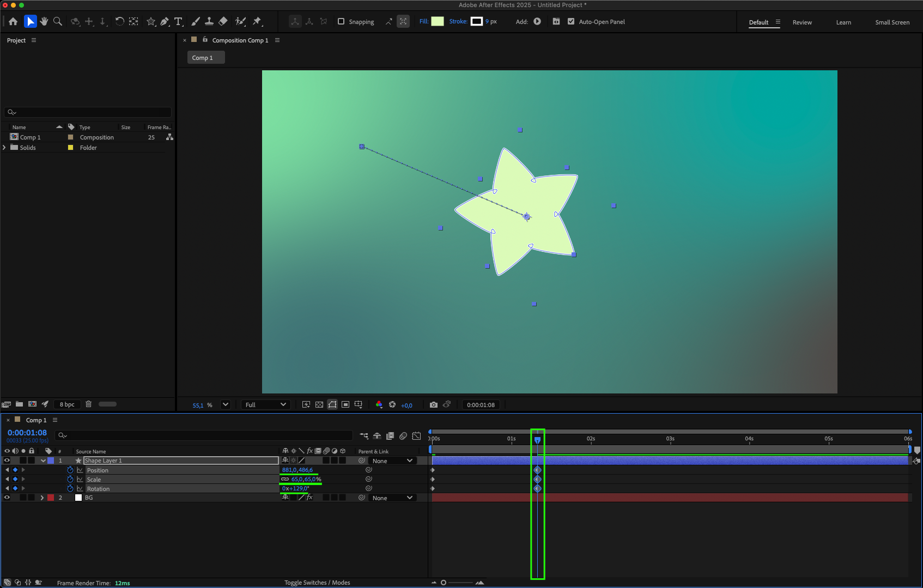Screen dimensions: 923x588
Task: Select the Zoom magnifier tool
Action: pyautogui.click(x=58, y=21)
